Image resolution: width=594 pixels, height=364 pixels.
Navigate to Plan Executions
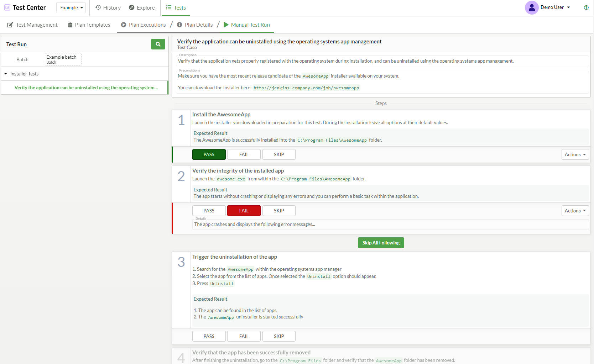(144, 25)
